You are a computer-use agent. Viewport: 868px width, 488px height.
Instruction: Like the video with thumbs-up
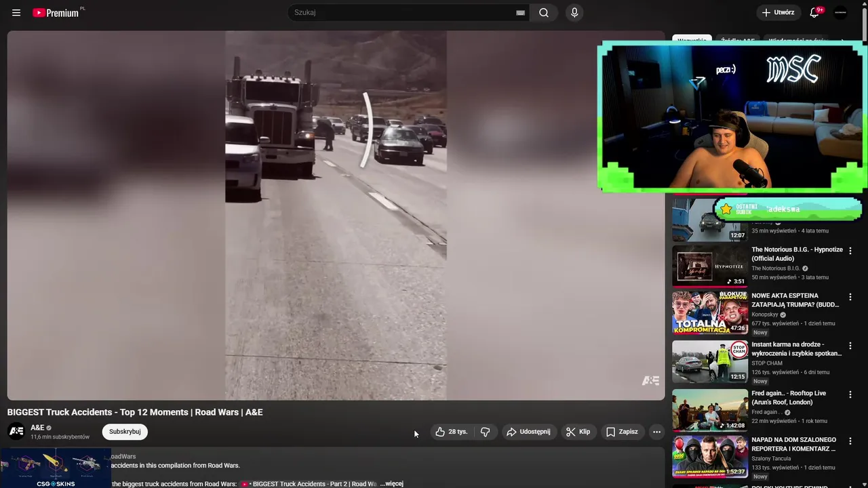(452, 432)
